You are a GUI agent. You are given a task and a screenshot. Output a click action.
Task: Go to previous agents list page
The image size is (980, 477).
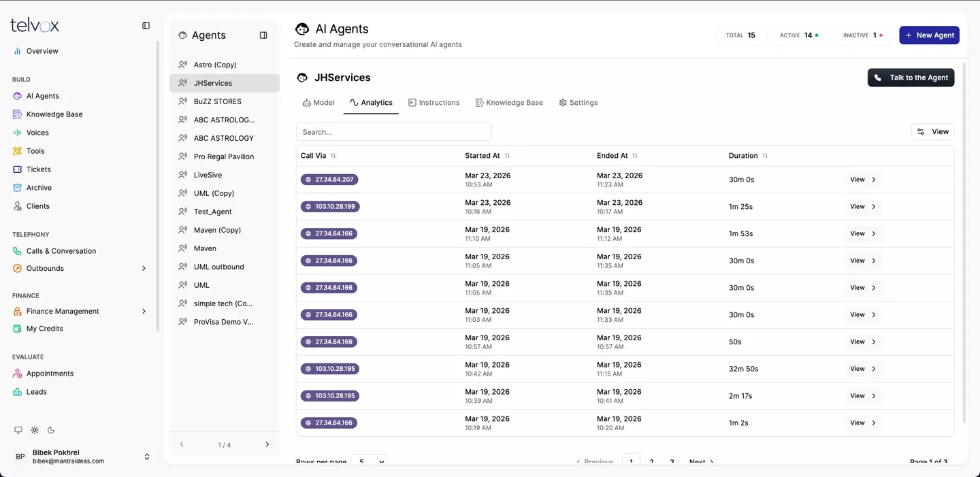point(182,444)
